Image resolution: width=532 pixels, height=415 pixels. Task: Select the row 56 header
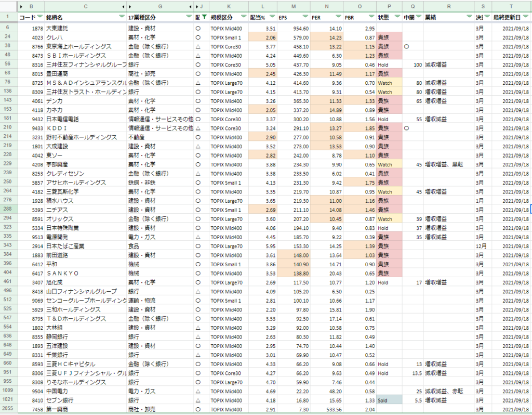pyautogui.click(x=8, y=64)
